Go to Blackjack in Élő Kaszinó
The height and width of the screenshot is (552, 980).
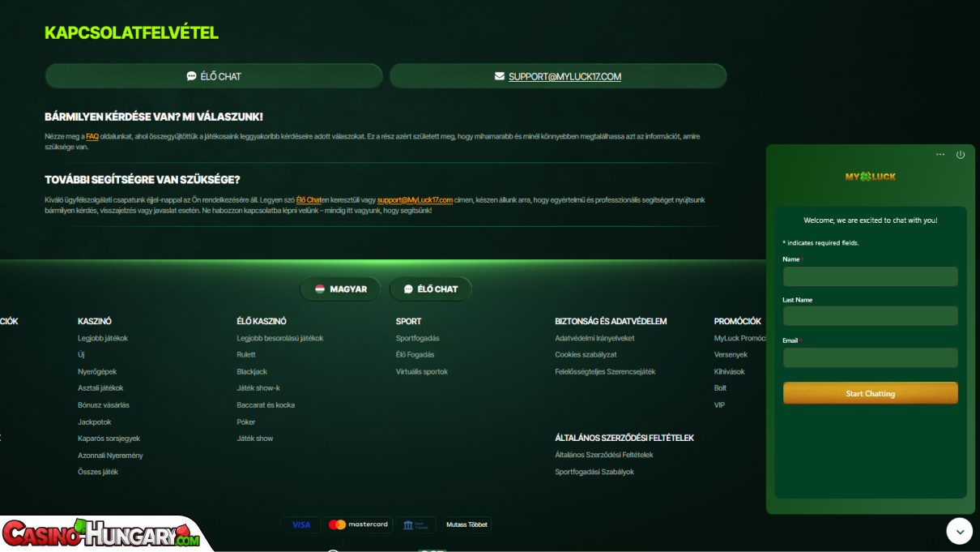tap(252, 372)
